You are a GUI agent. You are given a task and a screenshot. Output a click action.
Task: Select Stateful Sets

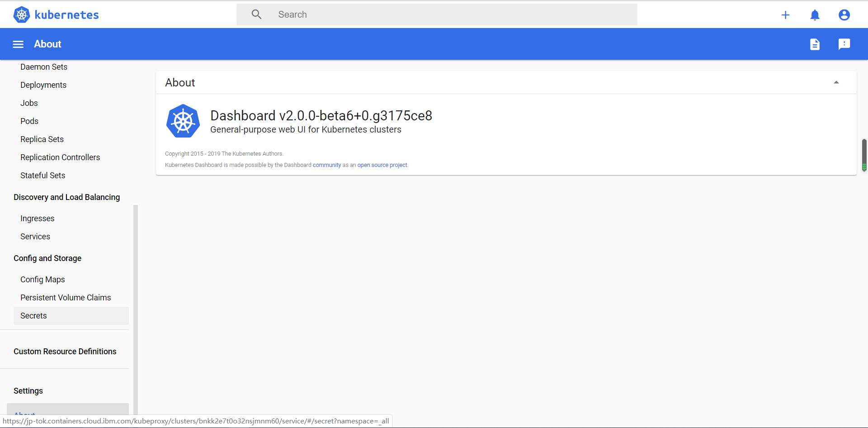pos(43,176)
